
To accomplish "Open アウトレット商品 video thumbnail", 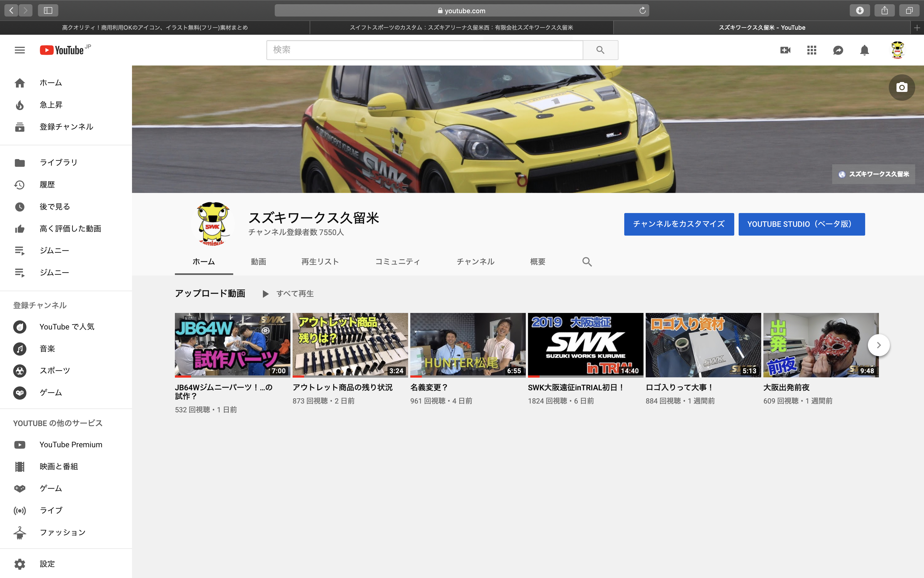I will pos(350,345).
